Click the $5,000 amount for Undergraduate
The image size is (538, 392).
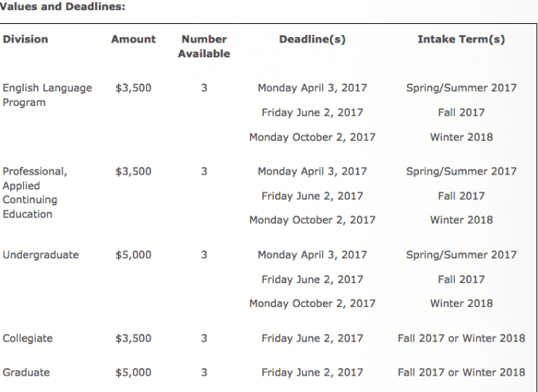tap(133, 254)
